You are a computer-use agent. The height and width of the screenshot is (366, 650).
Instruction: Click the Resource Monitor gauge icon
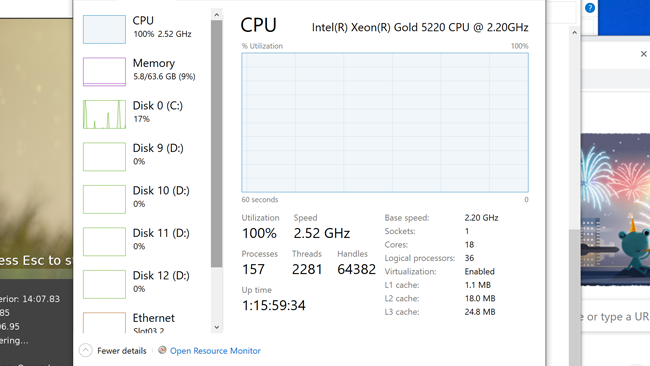(162, 350)
